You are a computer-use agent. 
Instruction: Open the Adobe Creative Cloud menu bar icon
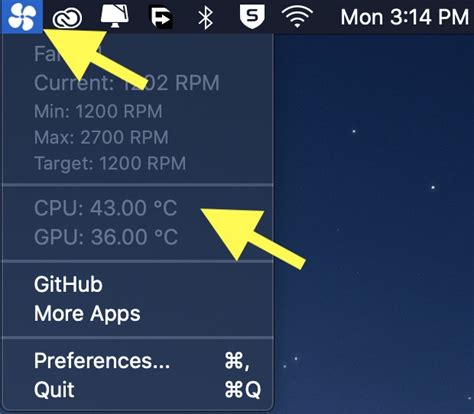coord(67,18)
